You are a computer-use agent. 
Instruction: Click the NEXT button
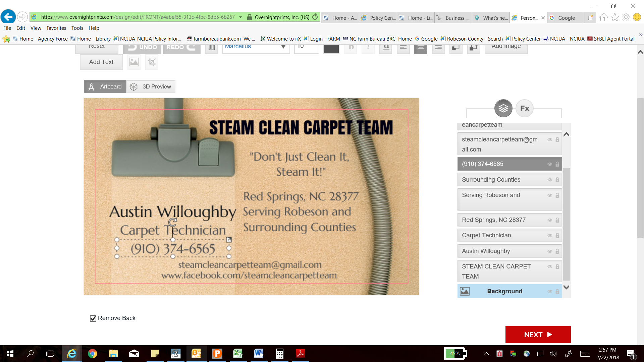[x=538, y=335]
